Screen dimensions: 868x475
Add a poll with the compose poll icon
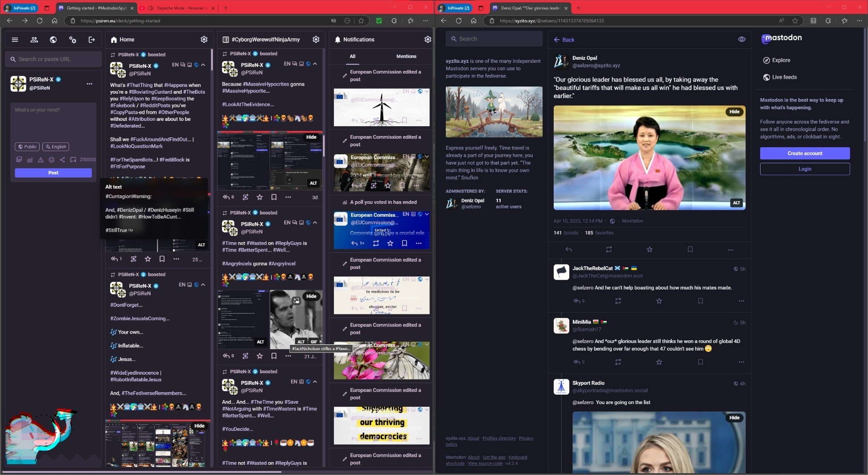pos(30,160)
